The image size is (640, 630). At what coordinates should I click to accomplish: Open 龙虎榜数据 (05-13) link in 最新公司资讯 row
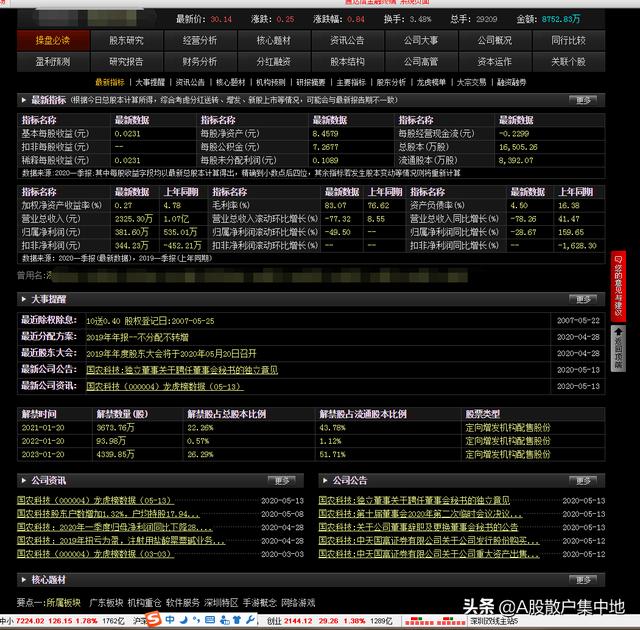pos(165,386)
